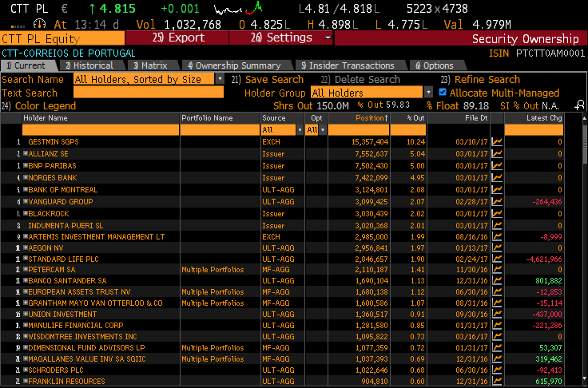The image size is (588, 388).
Task: Open history chart icon for PETERCAM SA
Action: [497, 270]
